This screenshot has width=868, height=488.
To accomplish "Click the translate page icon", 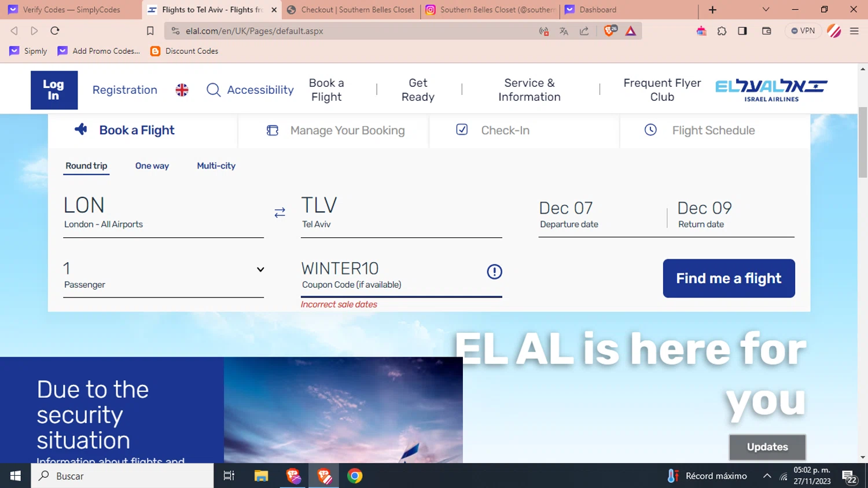I will 564,31.
